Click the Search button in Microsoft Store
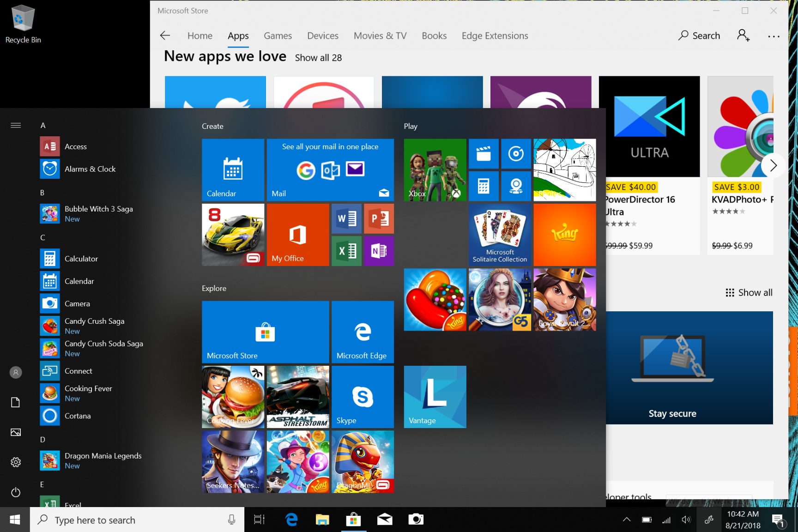The image size is (798, 532). pos(699,36)
